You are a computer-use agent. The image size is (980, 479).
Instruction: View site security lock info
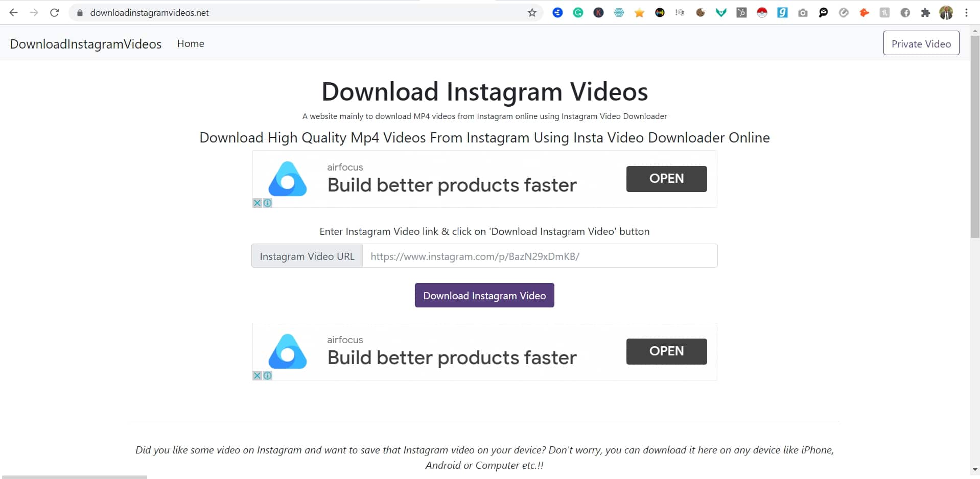tap(80, 13)
